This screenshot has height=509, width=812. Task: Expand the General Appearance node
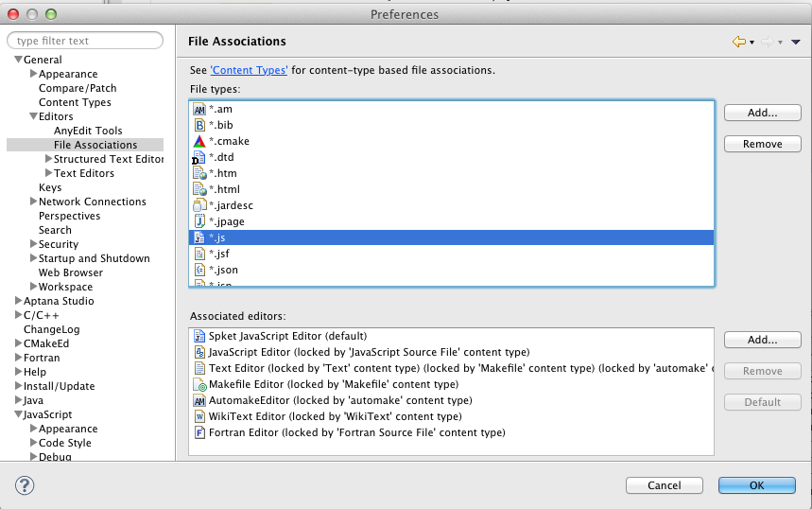[x=34, y=74]
